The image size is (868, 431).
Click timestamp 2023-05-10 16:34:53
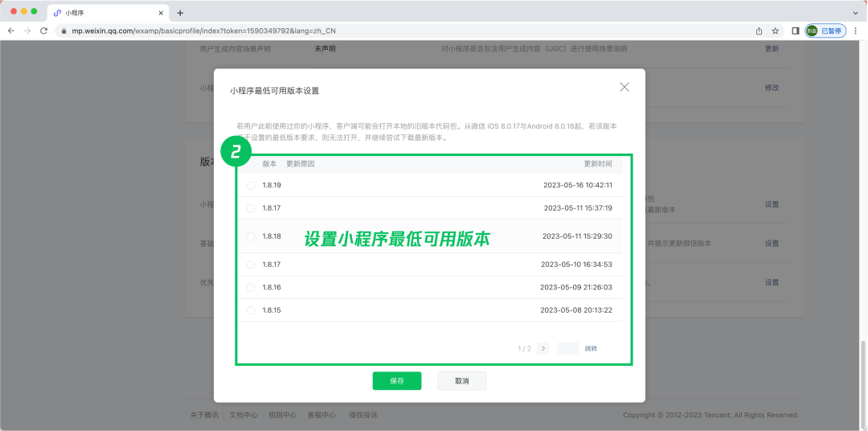pyautogui.click(x=577, y=265)
